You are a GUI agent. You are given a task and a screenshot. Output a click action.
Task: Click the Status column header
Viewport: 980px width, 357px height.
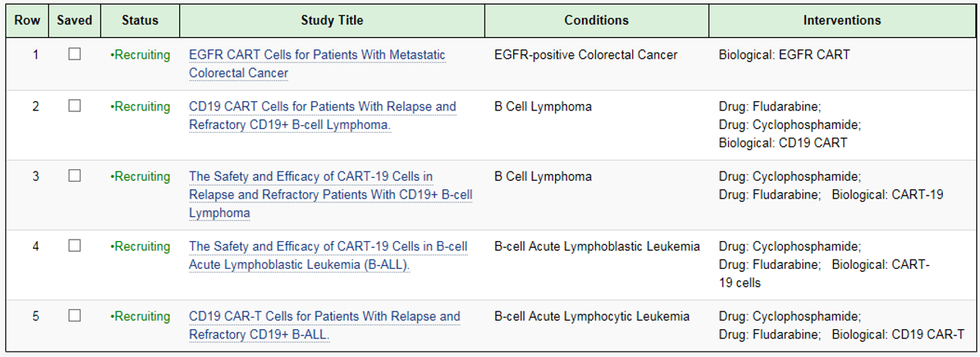(x=140, y=21)
